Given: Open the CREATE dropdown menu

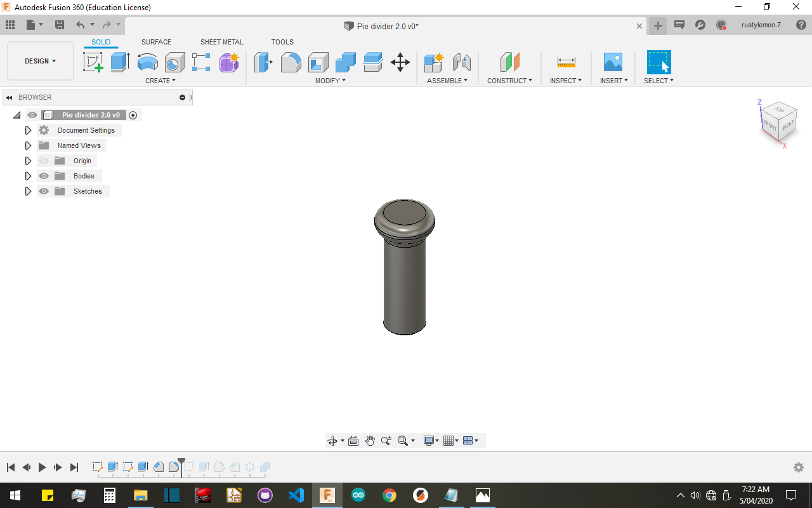Looking at the screenshot, I should [160, 81].
